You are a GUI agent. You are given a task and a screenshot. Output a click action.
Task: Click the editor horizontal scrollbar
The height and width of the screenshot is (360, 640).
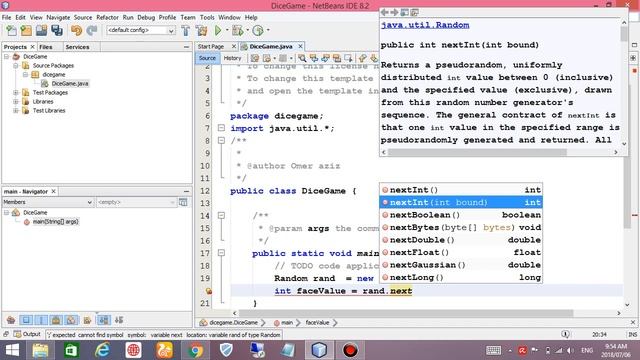coord(406,313)
